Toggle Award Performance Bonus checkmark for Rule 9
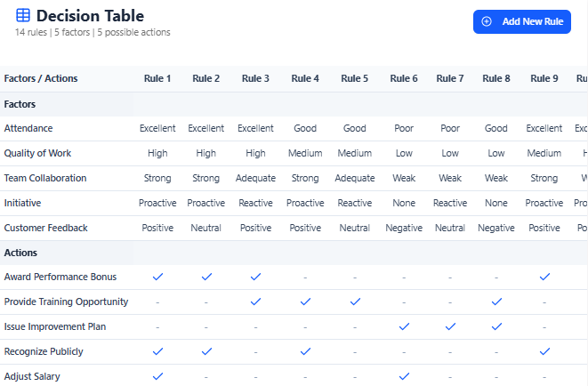The height and width of the screenshot is (386, 588). 544,277
